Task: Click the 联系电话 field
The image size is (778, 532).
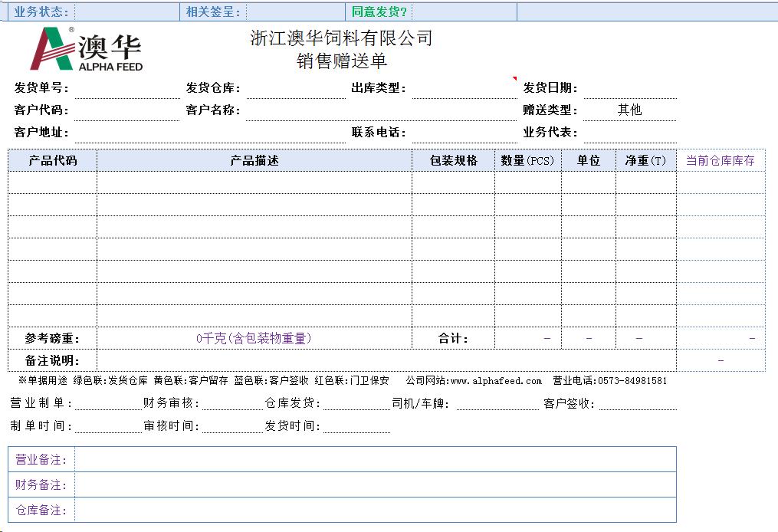Action: [x=464, y=133]
